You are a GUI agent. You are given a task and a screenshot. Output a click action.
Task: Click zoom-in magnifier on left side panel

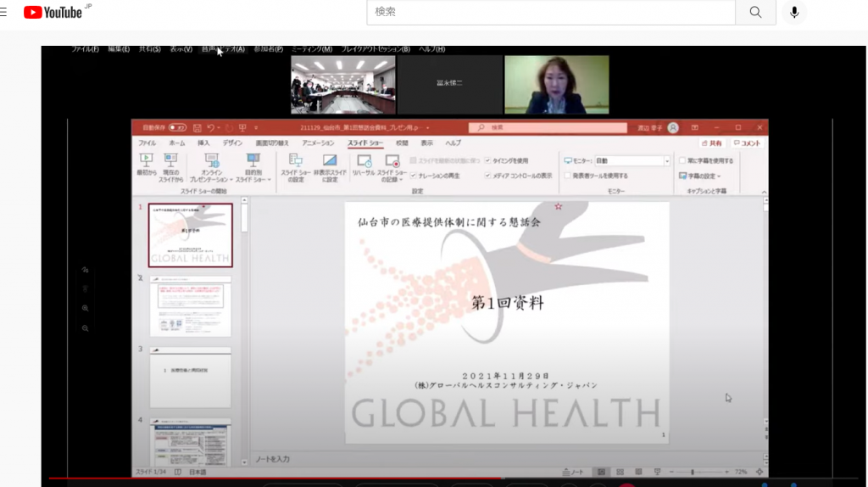point(86,308)
